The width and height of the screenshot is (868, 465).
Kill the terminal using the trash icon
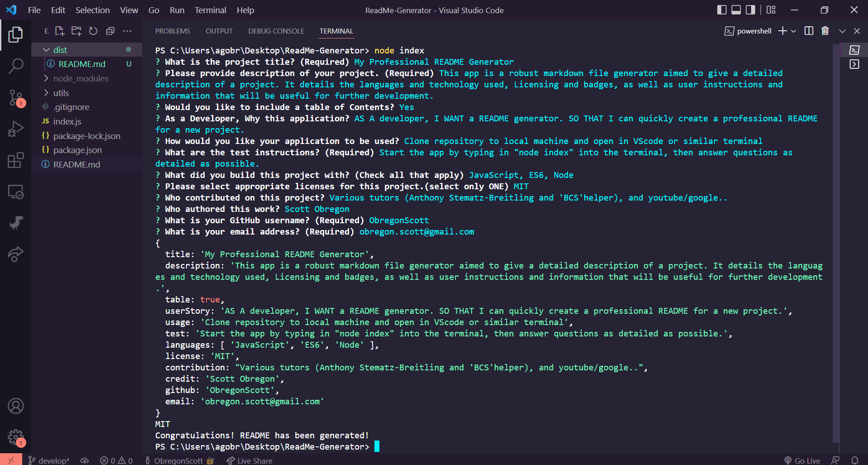click(825, 30)
